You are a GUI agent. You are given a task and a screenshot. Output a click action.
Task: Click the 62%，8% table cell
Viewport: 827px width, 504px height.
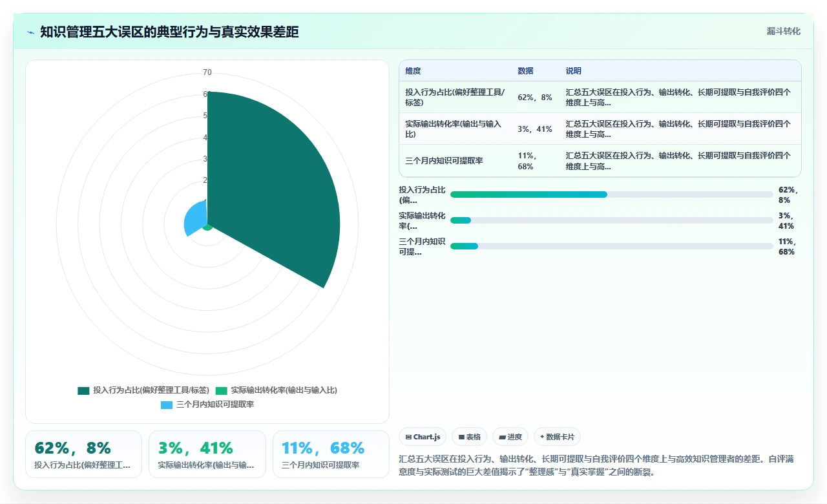click(535, 98)
